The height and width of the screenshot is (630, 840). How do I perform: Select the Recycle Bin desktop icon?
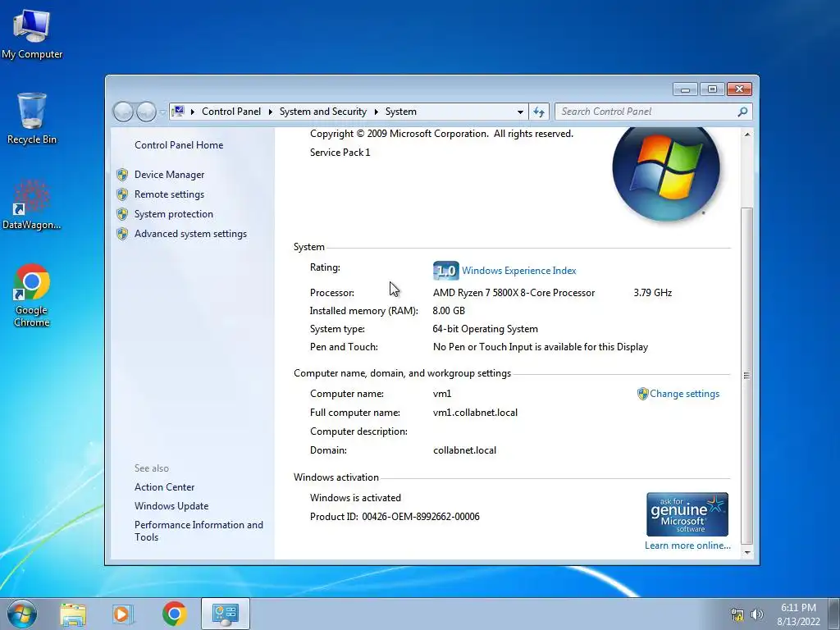(x=32, y=118)
